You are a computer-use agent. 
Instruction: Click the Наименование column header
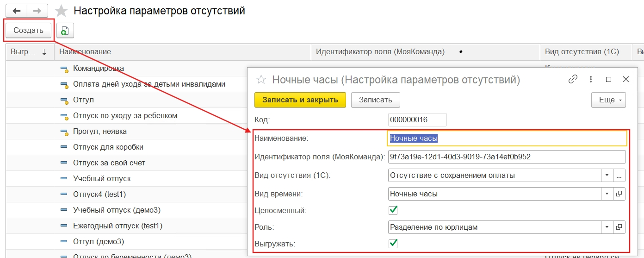(182, 52)
